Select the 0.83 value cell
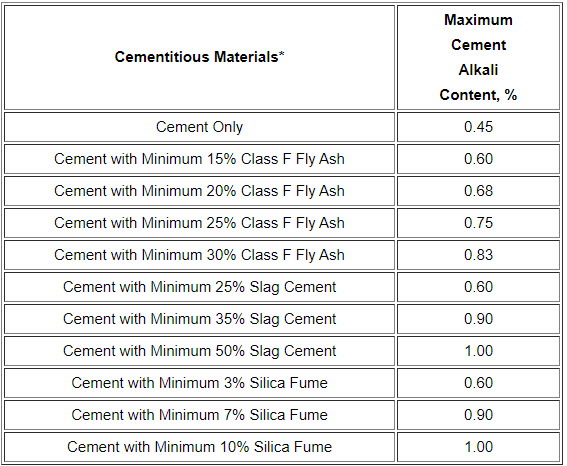 click(x=478, y=255)
